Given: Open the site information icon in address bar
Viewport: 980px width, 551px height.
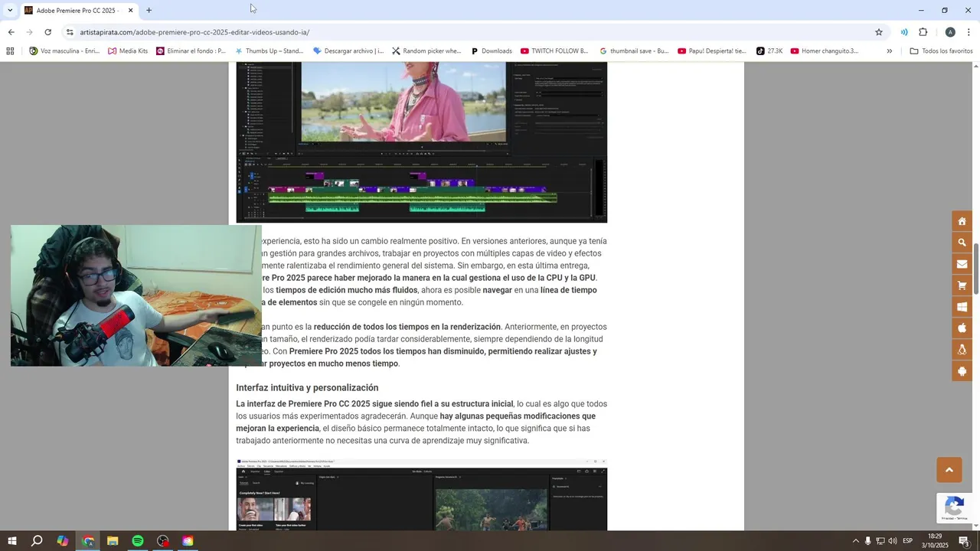Looking at the screenshot, I should [x=70, y=32].
